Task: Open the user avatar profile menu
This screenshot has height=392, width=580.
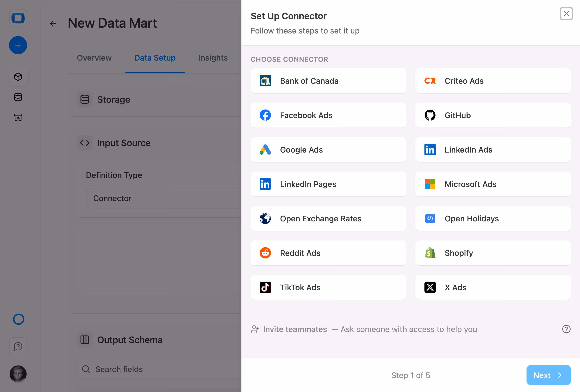Action: point(18,374)
